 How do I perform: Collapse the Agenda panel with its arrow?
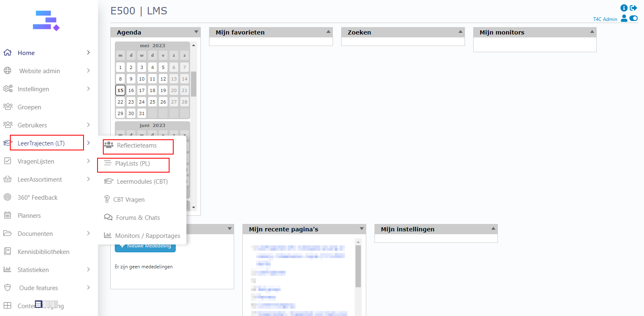[196, 32]
